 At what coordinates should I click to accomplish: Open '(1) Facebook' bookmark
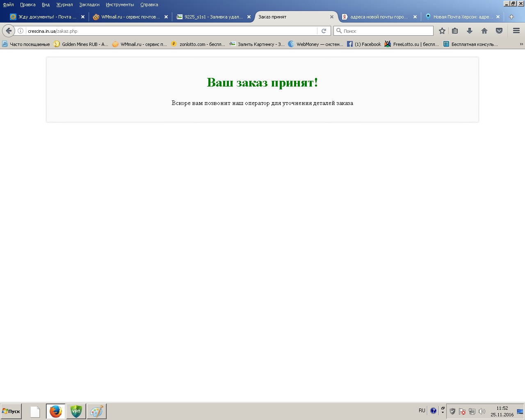pyautogui.click(x=364, y=44)
